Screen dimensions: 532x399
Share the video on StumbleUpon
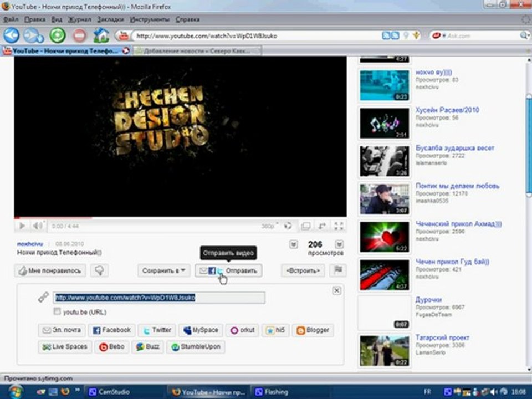(x=196, y=347)
